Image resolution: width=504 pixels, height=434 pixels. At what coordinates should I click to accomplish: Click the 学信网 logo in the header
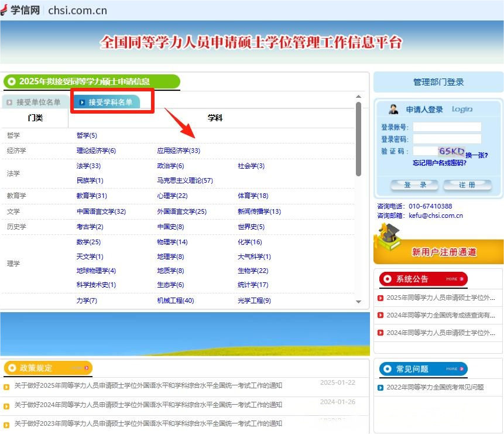tap(20, 9)
